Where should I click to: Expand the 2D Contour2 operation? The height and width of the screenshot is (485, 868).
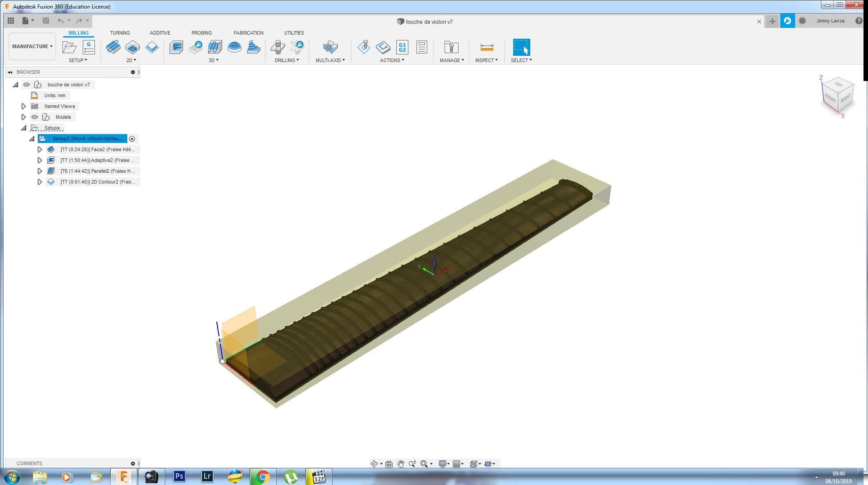(40, 182)
